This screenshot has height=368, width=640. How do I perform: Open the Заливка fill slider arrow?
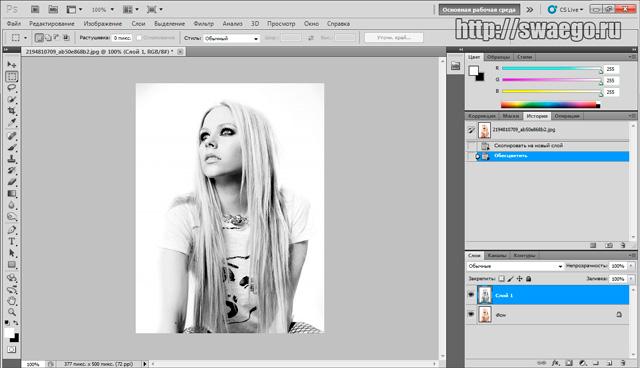click(x=631, y=279)
